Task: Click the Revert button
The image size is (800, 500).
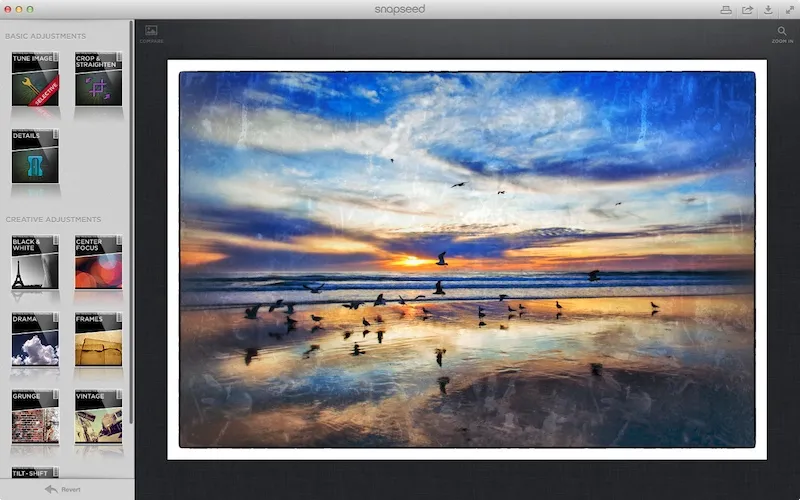Action: (64, 490)
